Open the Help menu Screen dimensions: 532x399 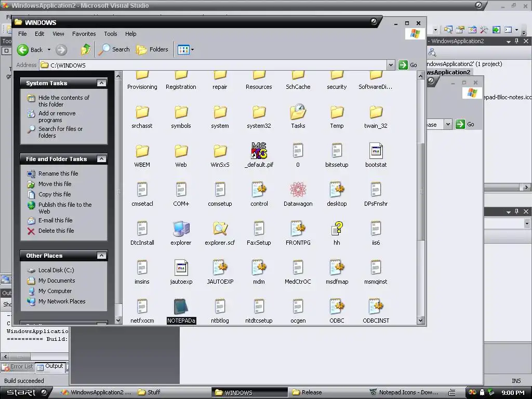click(x=130, y=34)
